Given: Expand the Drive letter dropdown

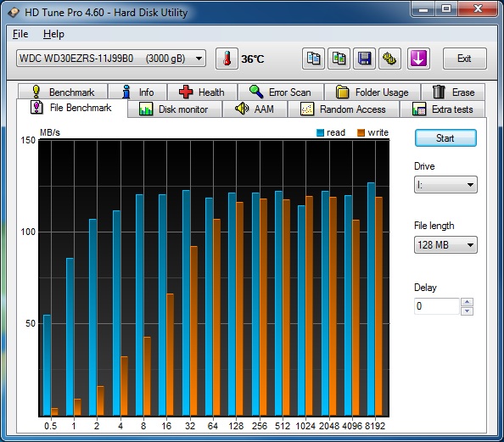Looking at the screenshot, I should coord(445,185).
